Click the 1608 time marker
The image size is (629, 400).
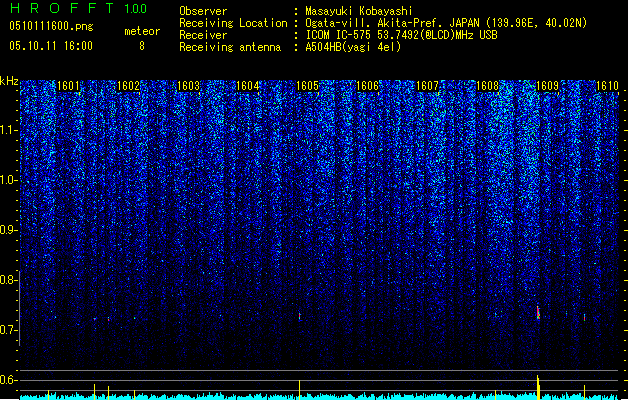[x=487, y=86]
